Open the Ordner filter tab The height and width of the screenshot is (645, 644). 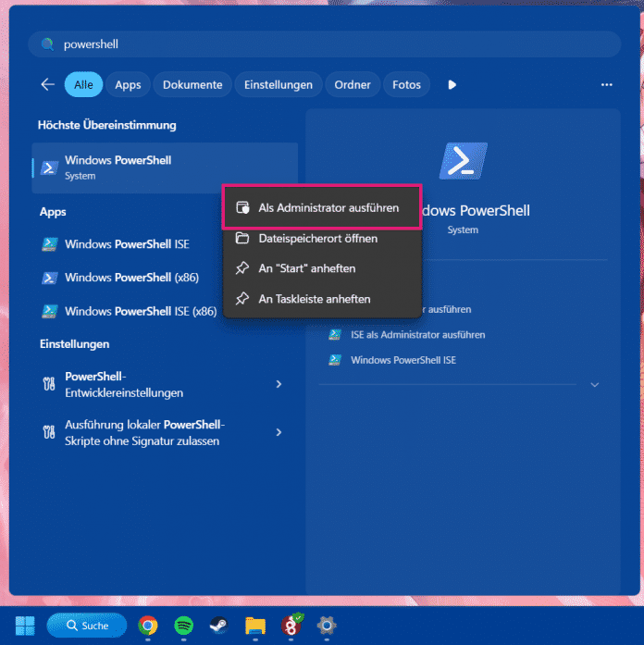[353, 85]
